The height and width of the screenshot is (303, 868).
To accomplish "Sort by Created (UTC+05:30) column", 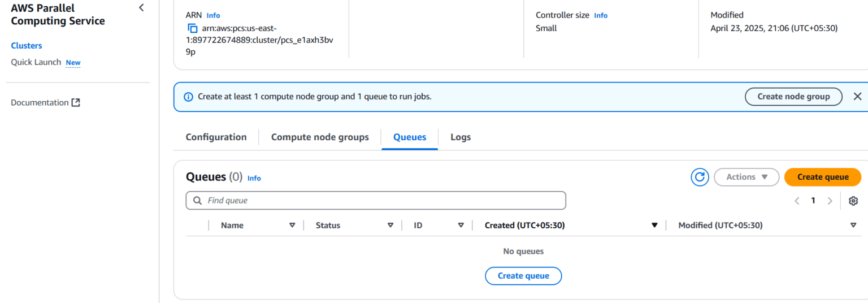I will click(x=654, y=225).
